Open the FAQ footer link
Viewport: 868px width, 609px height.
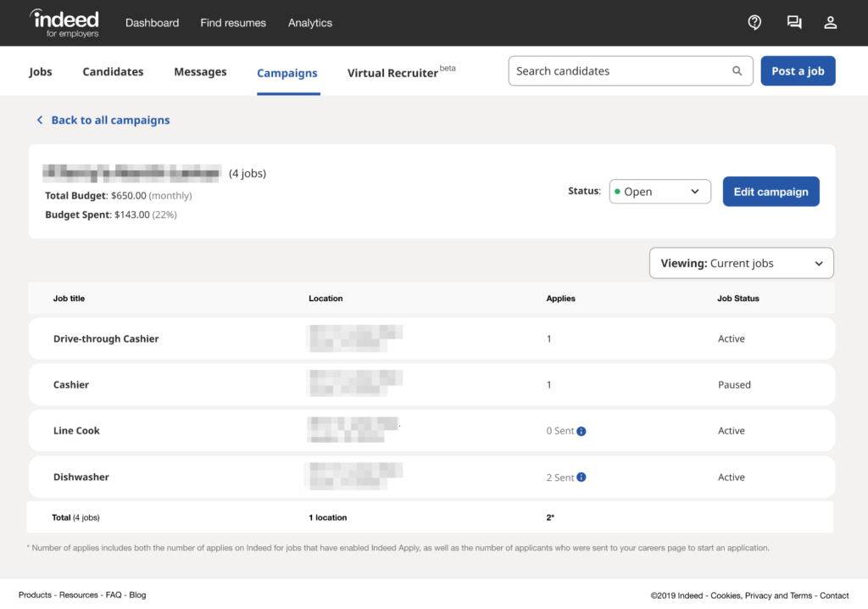click(x=114, y=595)
